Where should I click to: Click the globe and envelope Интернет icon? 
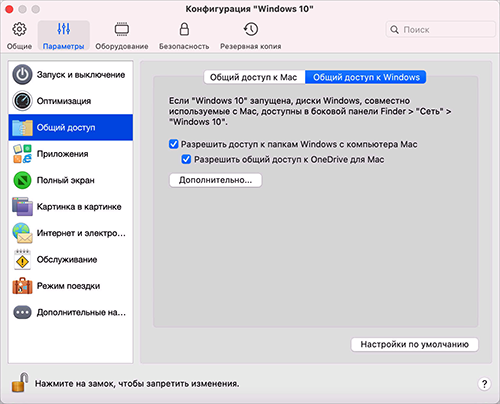coord(22,233)
